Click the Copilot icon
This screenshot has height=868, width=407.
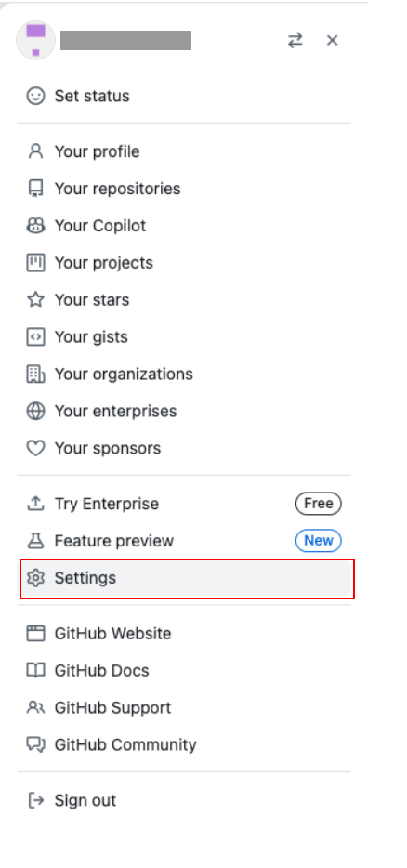tap(35, 225)
